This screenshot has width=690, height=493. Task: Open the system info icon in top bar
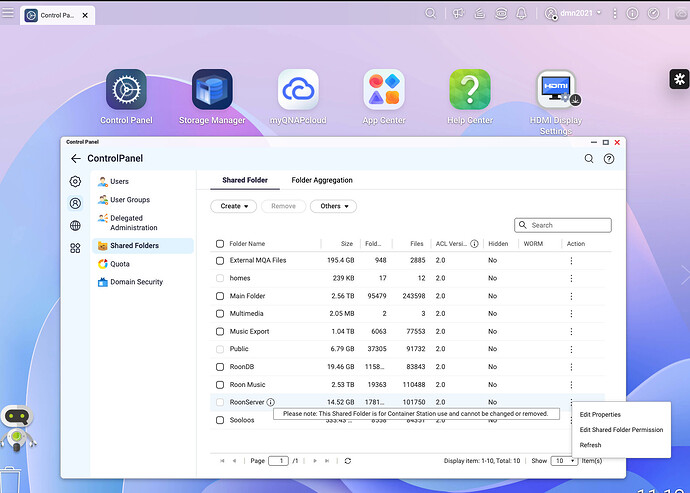pos(632,14)
